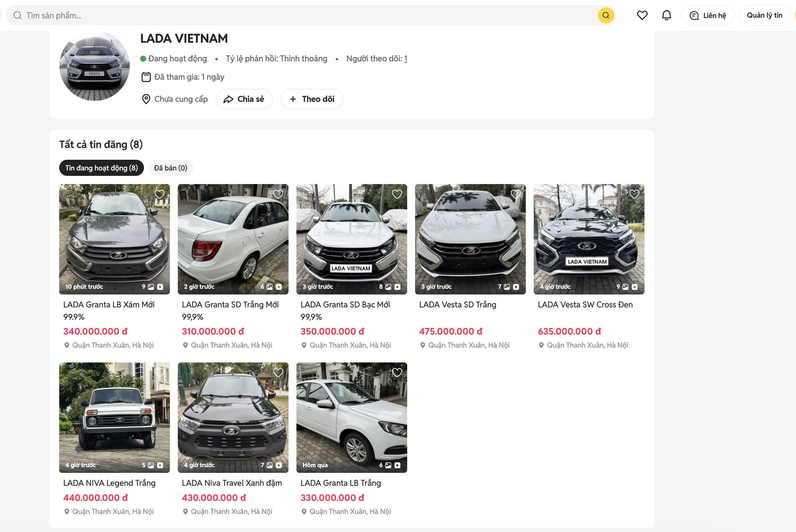
Task: Open the follower count link
Action: (406, 59)
